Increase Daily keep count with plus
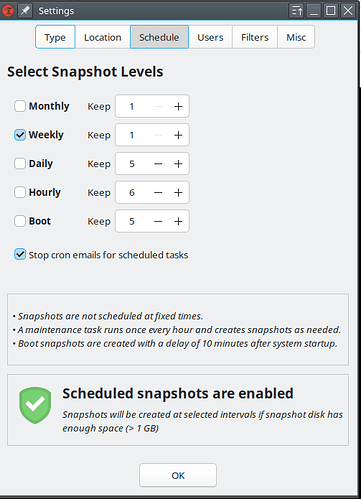361x499 pixels. [178, 164]
